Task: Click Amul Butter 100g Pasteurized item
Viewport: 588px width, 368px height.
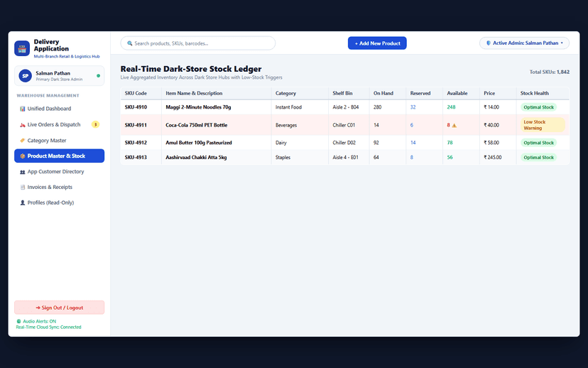Action: coord(199,143)
